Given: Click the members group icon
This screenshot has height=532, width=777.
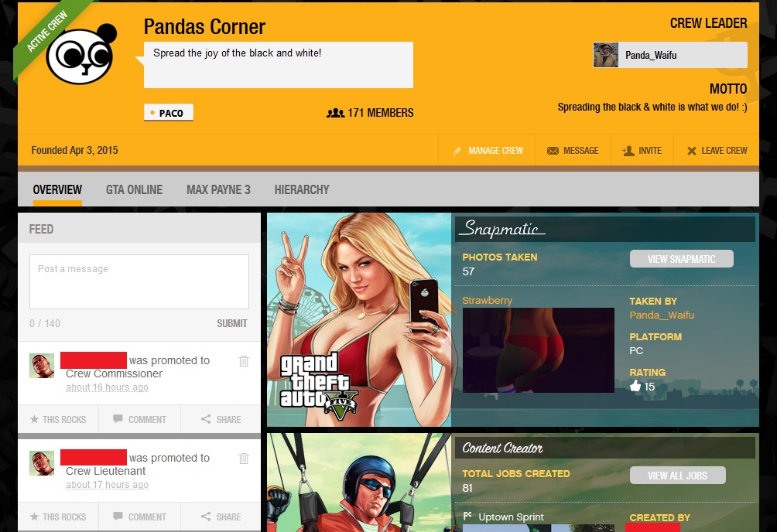Looking at the screenshot, I should click(335, 113).
